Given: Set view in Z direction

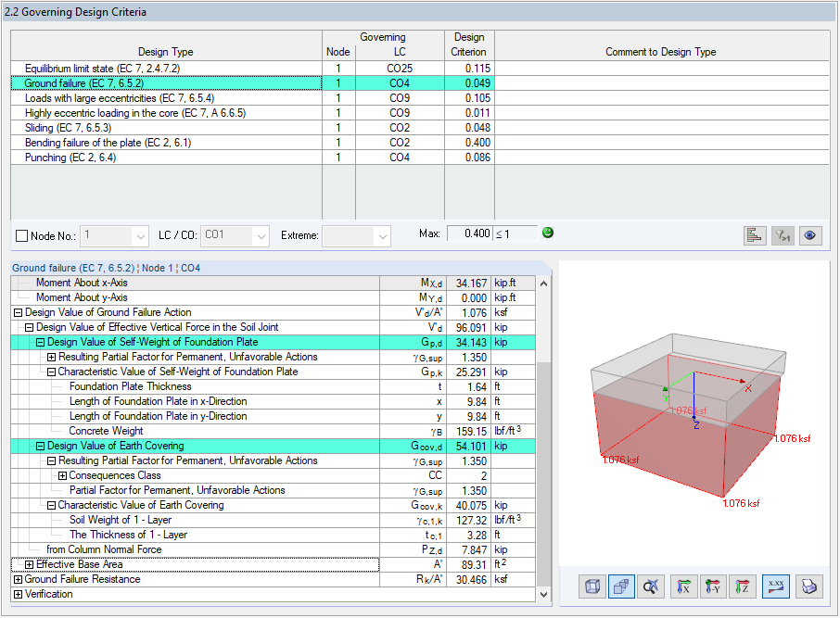Looking at the screenshot, I should [745, 586].
